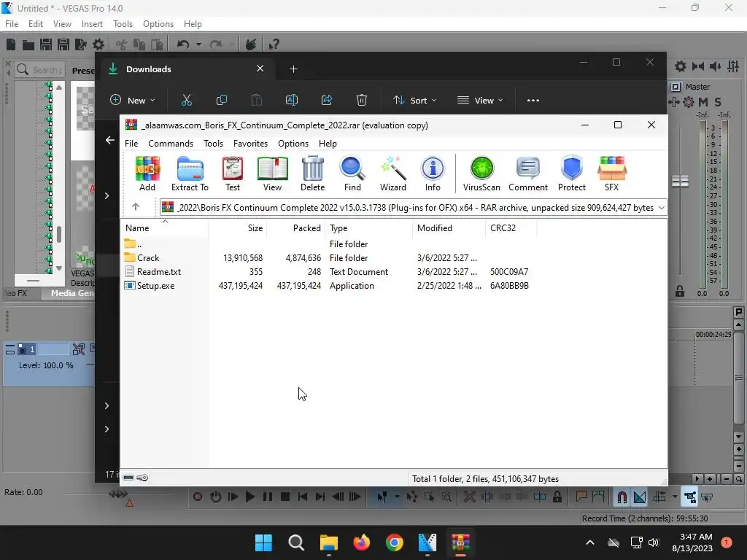Add a new tab in File Explorer
747x560 pixels.
[x=293, y=69]
